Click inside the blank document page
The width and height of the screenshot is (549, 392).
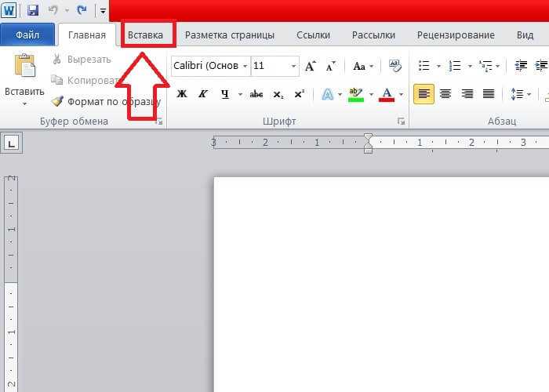[x=381, y=284]
